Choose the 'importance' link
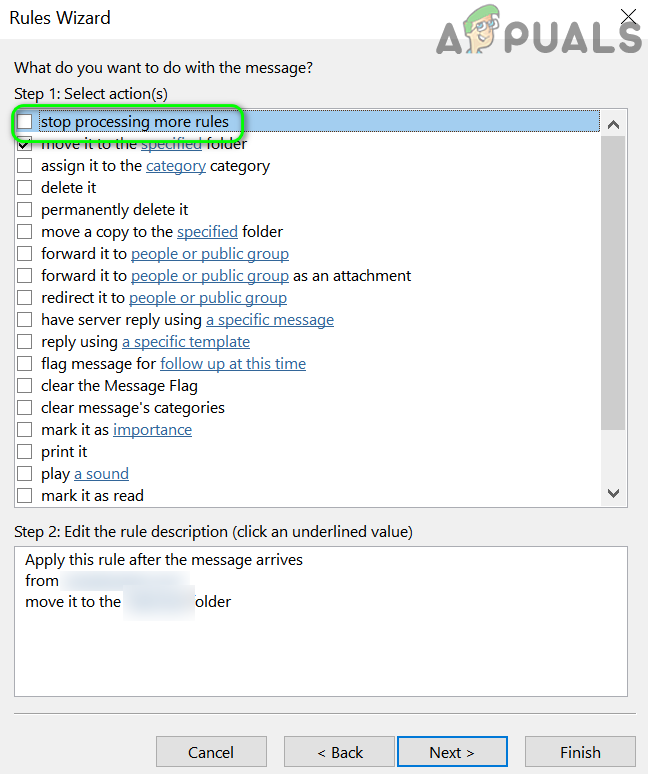648x774 pixels. coord(152,430)
